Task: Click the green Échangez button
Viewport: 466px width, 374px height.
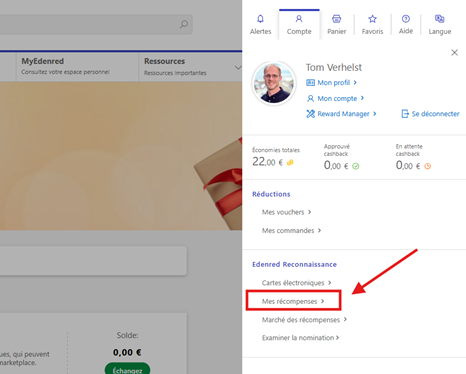Action: (x=127, y=369)
